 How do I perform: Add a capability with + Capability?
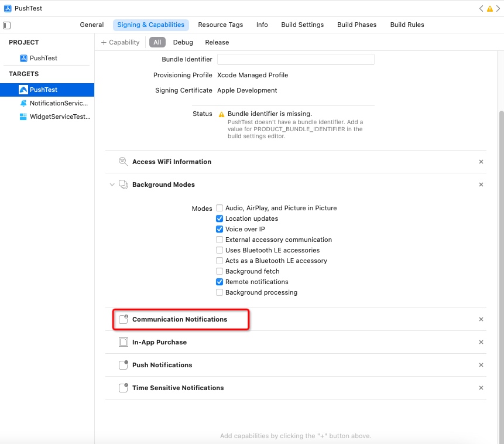pos(120,42)
